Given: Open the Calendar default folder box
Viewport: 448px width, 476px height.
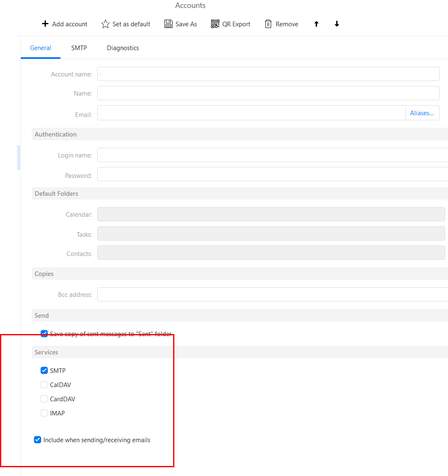Looking at the screenshot, I should 271,214.
